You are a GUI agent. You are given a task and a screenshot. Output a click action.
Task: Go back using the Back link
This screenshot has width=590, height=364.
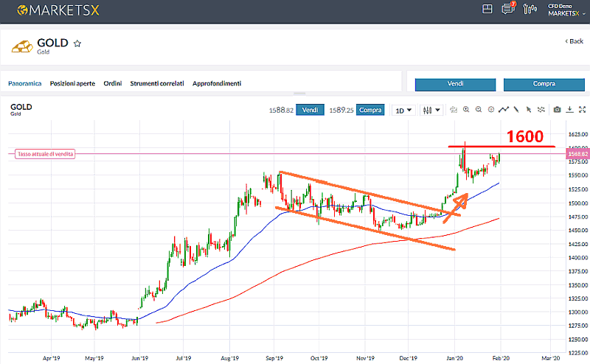tap(574, 41)
